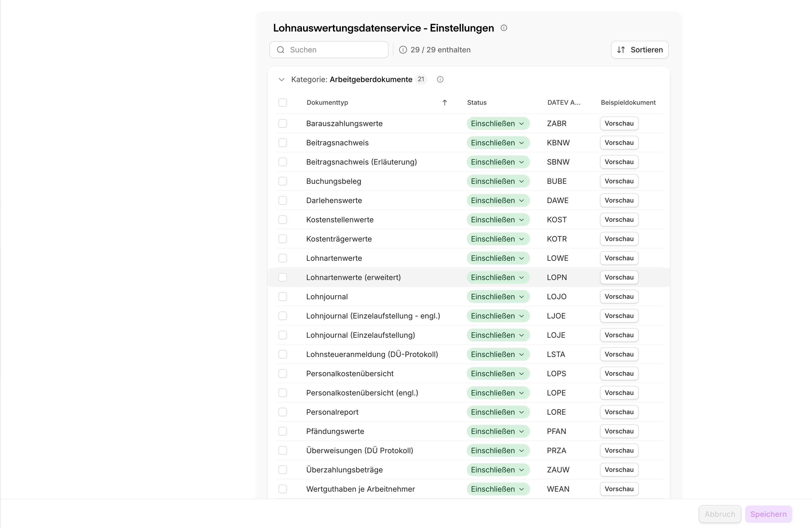
Task: Click the magnifier icon in the search box
Action: (281, 50)
